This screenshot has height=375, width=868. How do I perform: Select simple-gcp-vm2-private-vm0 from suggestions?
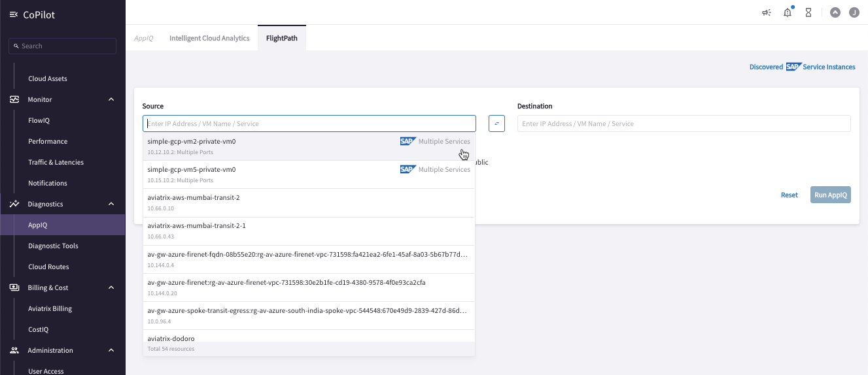point(309,146)
